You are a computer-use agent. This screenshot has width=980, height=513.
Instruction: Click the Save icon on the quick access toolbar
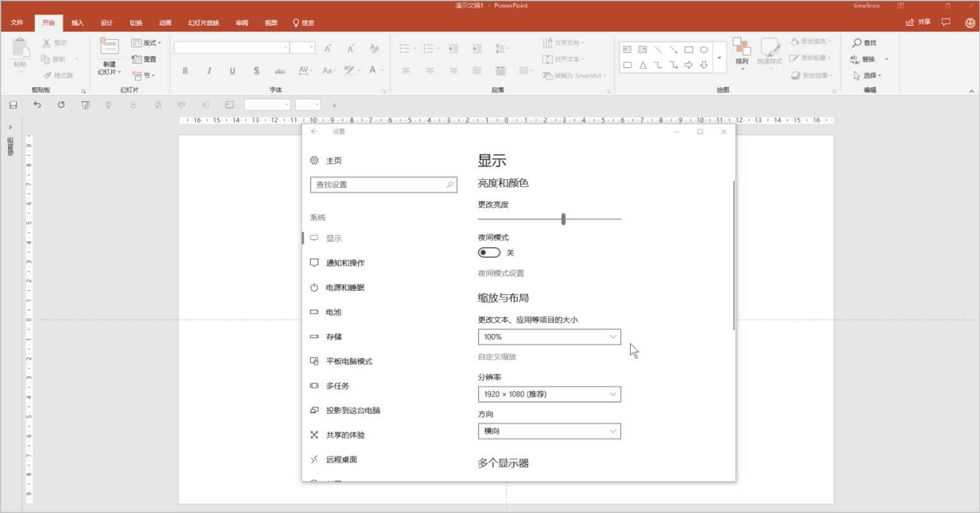pos(13,105)
